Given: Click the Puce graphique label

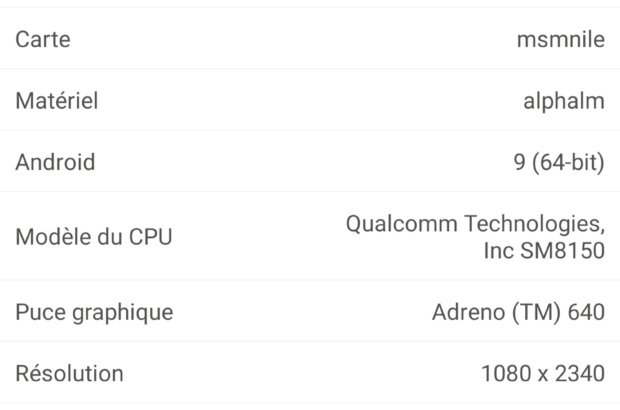Looking at the screenshot, I should [94, 312].
